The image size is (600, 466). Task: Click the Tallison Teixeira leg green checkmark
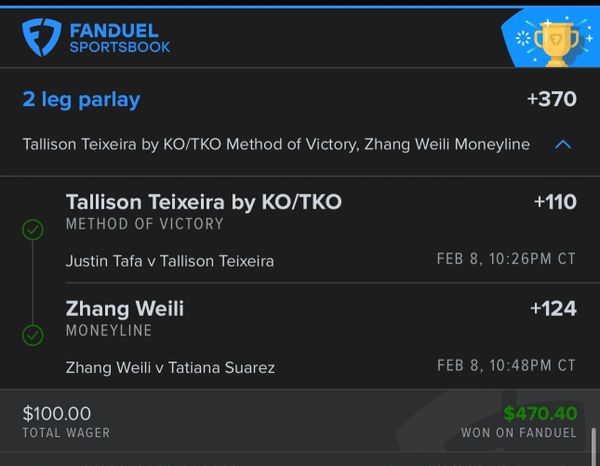click(33, 231)
